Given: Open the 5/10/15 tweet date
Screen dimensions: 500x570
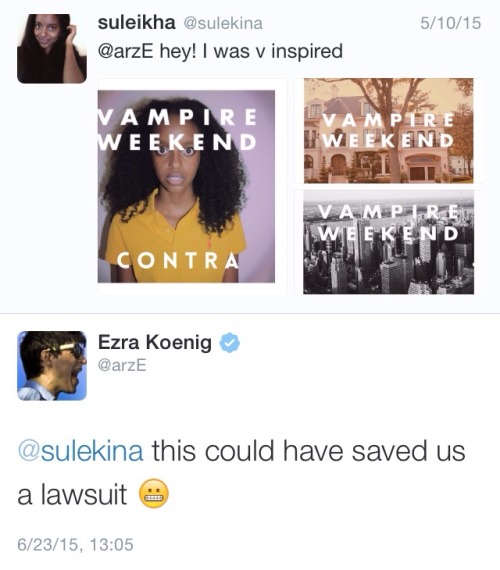Looking at the screenshot, I should [451, 23].
